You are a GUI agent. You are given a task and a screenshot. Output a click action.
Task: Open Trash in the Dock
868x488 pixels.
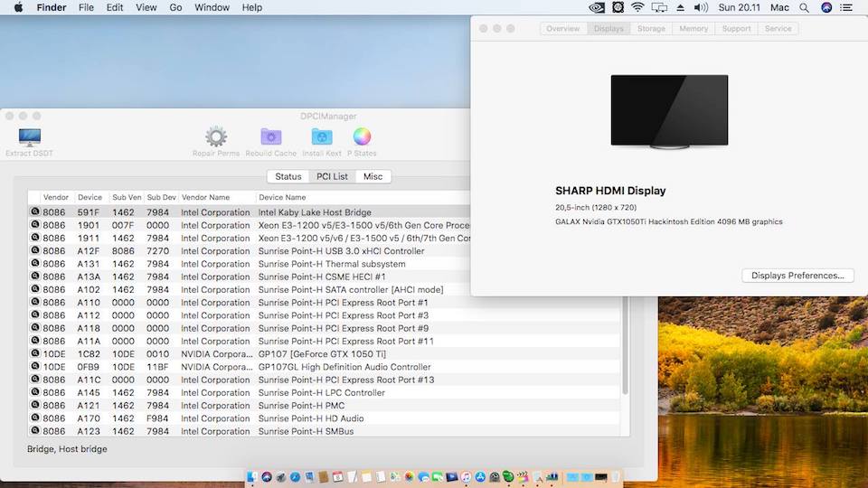tap(615, 476)
